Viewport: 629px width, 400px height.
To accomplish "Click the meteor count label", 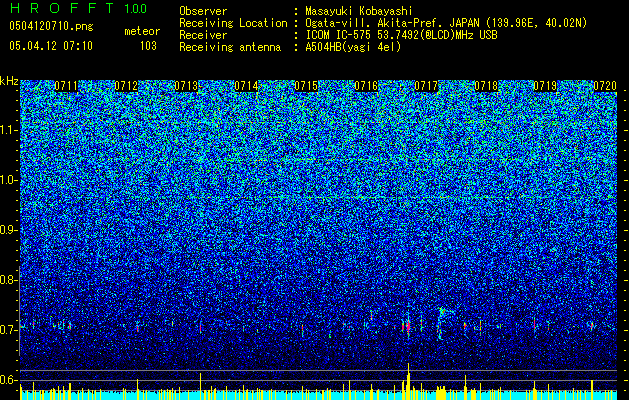I will tap(142, 31).
